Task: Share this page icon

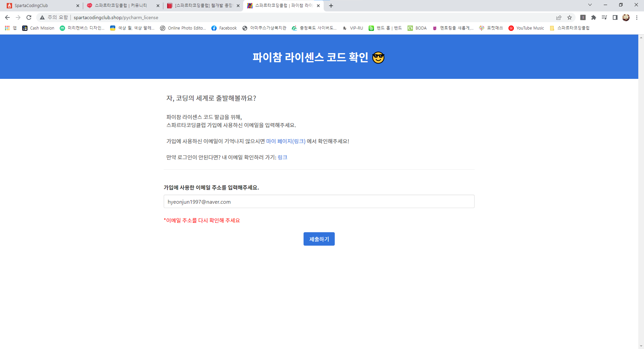Action: pos(559,17)
